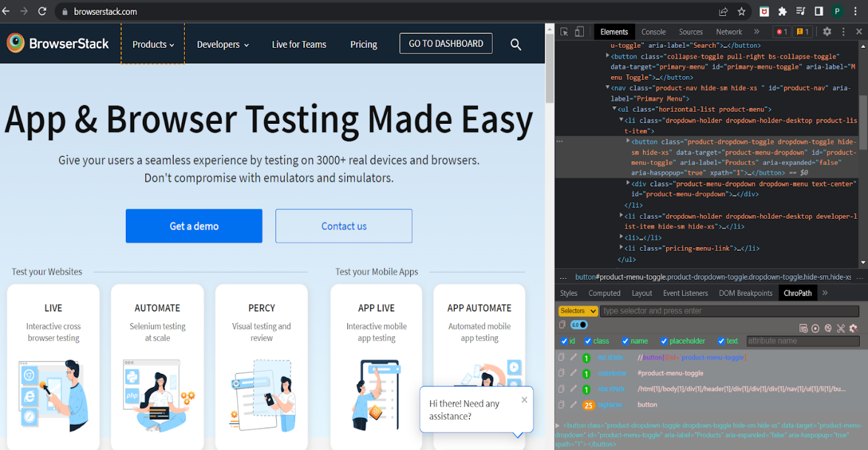The width and height of the screenshot is (868, 450).
Task: Click the share icon in address bar
Action: pos(723,11)
